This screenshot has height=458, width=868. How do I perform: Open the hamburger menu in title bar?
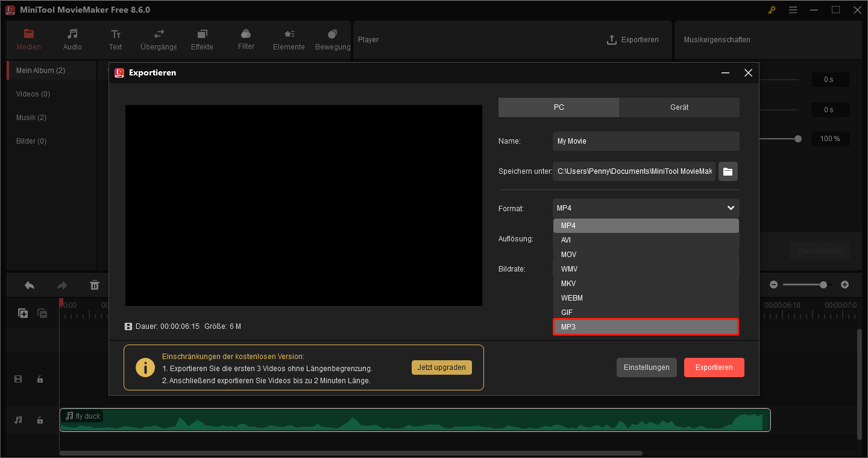pyautogui.click(x=793, y=10)
